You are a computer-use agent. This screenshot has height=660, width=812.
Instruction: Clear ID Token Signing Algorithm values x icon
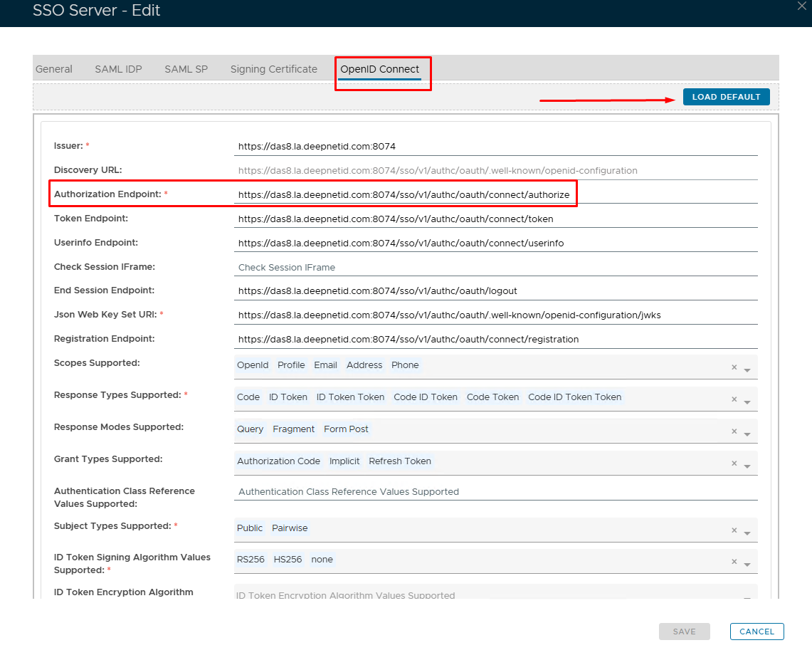coord(734,562)
